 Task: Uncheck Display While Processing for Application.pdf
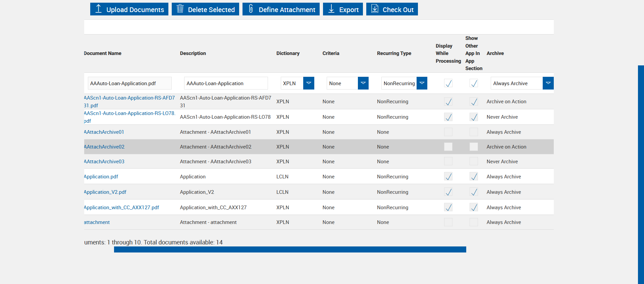click(448, 176)
